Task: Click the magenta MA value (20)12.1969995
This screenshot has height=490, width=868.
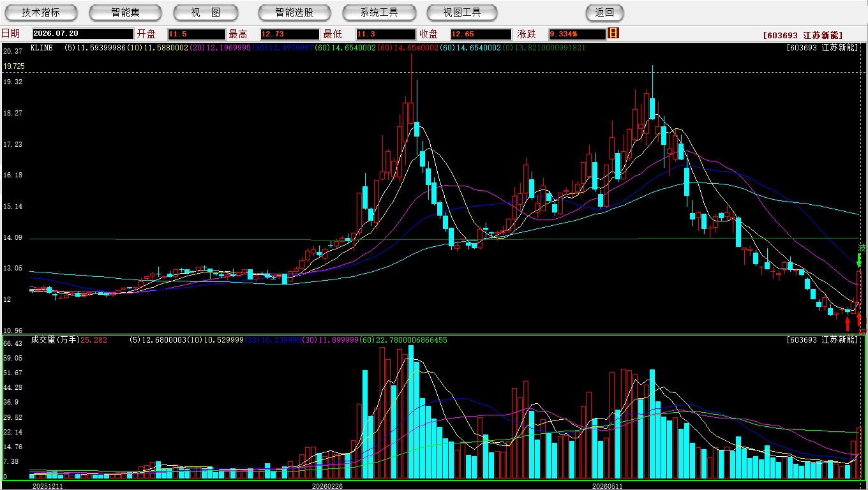Action: [219, 48]
